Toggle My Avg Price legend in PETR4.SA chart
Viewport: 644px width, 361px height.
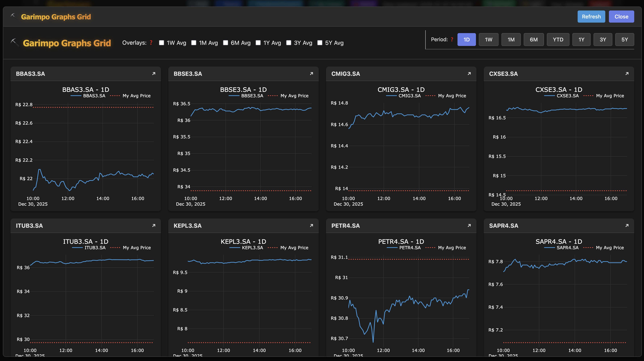point(452,247)
